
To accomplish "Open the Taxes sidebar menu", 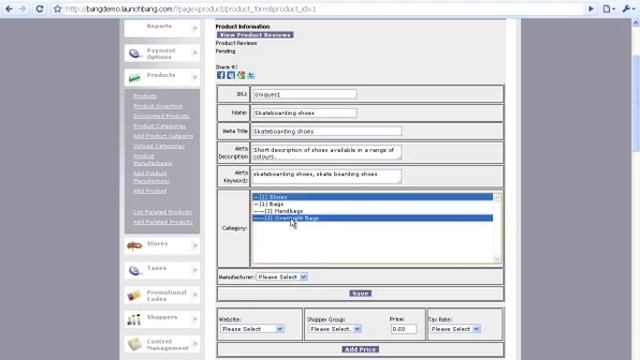I will (x=162, y=270).
